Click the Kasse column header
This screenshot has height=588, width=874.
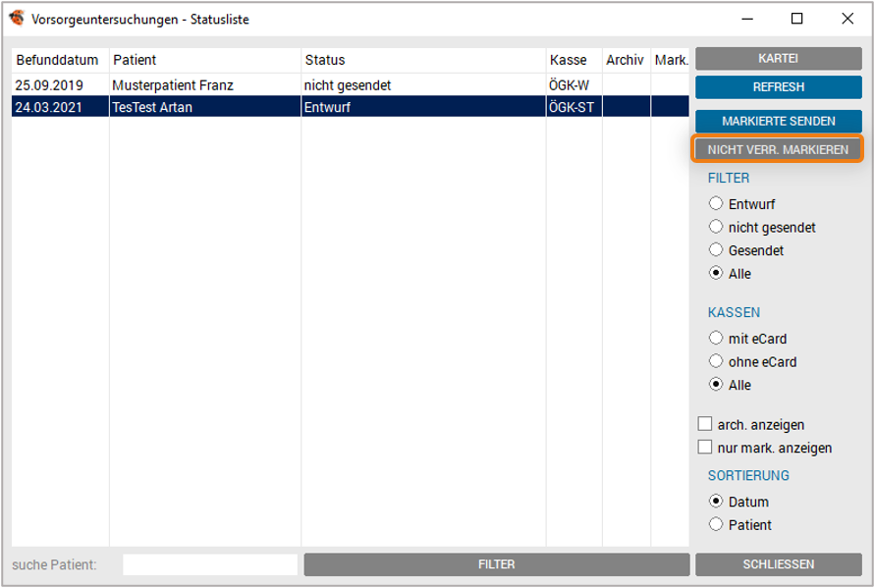[574, 60]
